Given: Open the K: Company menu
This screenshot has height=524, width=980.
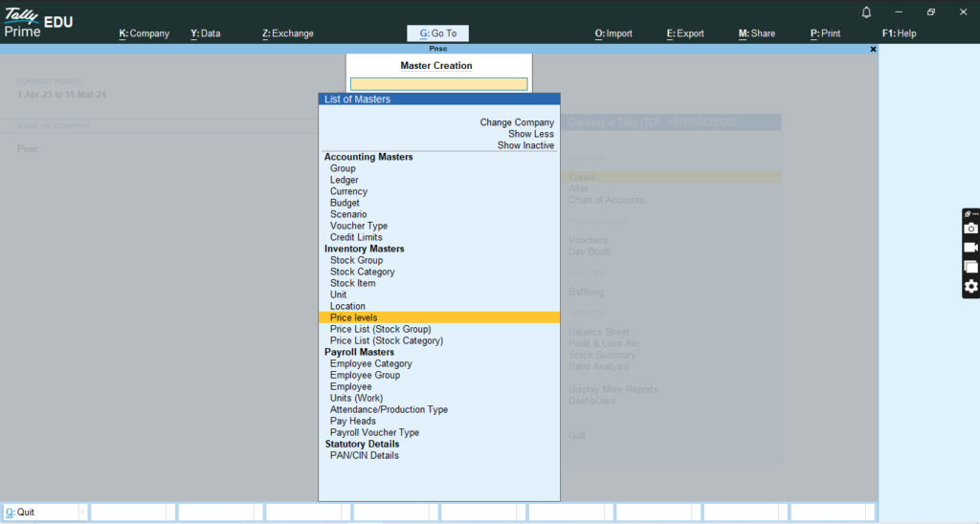Looking at the screenshot, I should pos(145,33).
